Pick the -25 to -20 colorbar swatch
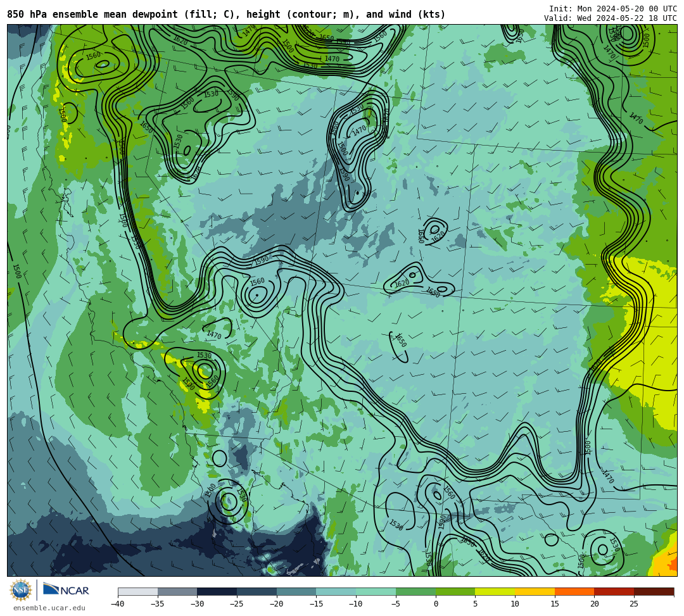The height and width of the screenshot is (616, 684). [x=257, y=591]
